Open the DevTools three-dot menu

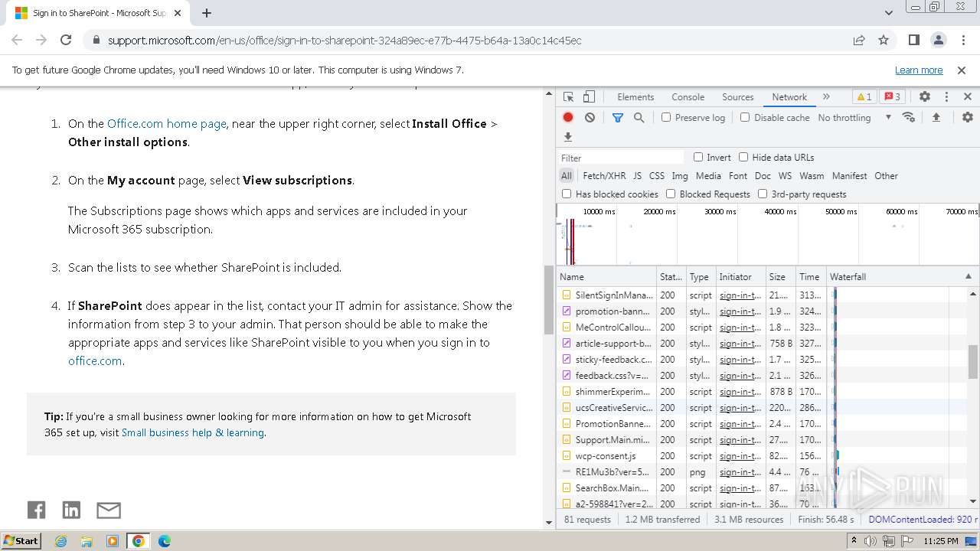(946, 97)
